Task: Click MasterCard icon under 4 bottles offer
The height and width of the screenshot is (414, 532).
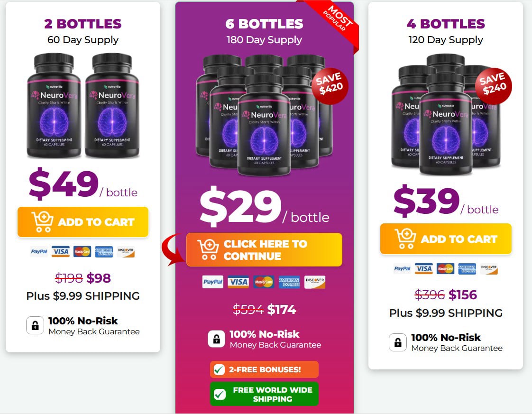Action: pos(445,269)
